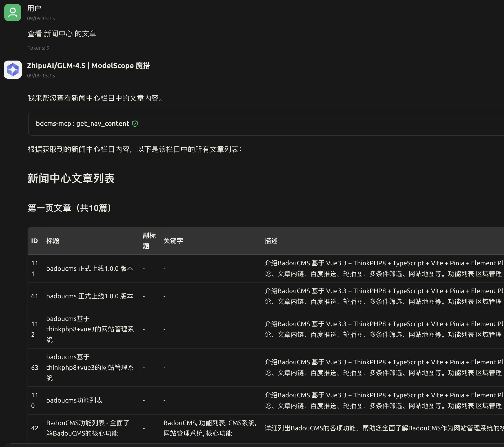Click the ID column header in the table
This screenshot has height=447, width=504.
35,241
